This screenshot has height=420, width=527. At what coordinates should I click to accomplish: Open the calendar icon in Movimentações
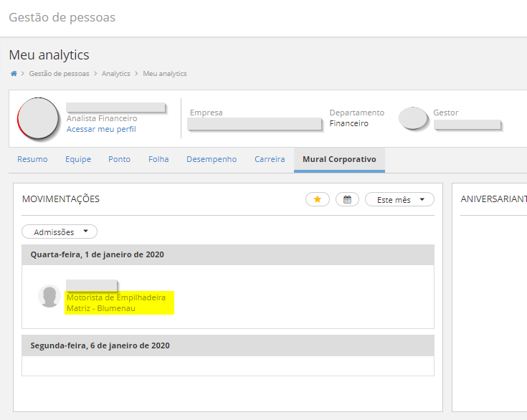347,200
